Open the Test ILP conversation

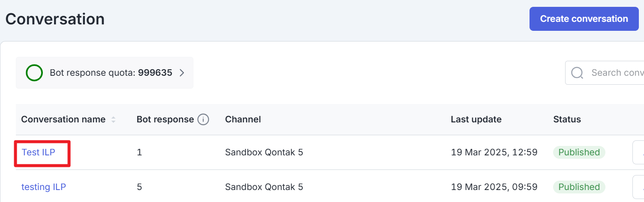point(39,152)
